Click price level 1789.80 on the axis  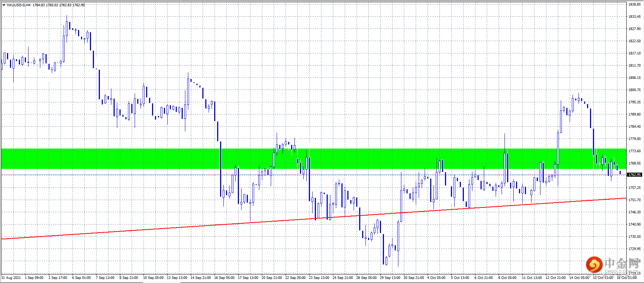click(635, 114)
